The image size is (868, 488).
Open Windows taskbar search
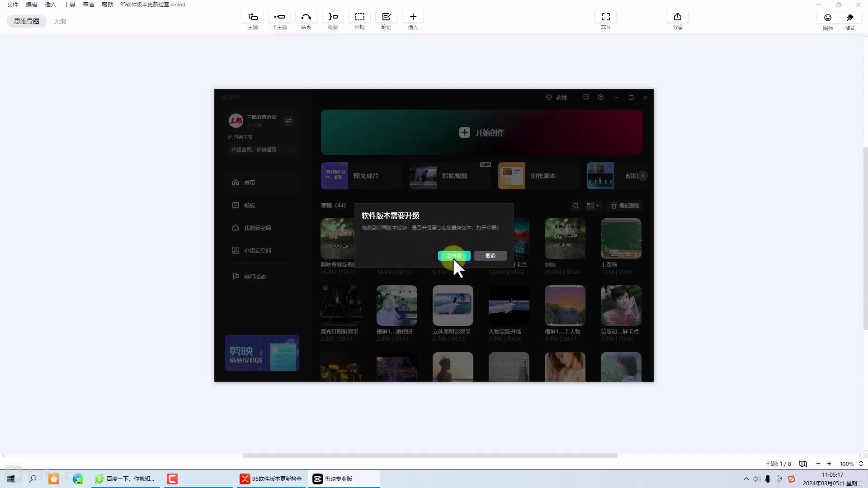33,479
